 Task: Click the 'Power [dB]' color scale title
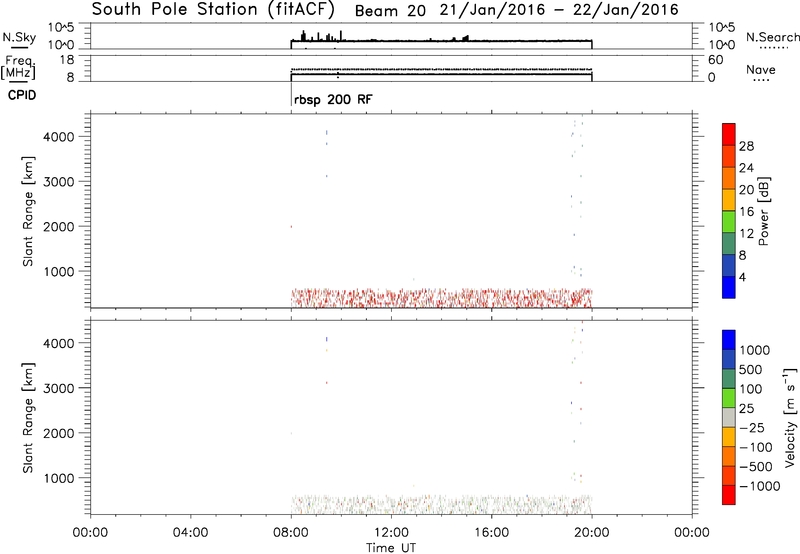click(763, 211)
